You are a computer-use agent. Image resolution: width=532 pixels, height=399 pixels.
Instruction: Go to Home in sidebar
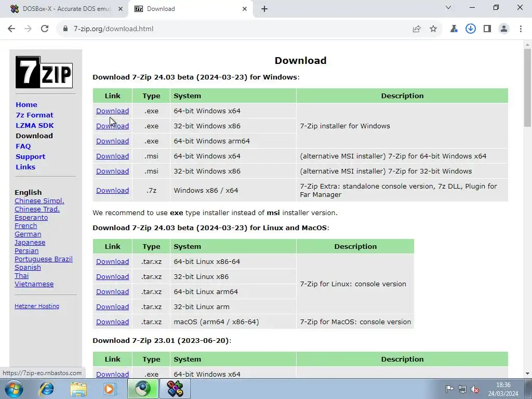[x=26, y=104]
